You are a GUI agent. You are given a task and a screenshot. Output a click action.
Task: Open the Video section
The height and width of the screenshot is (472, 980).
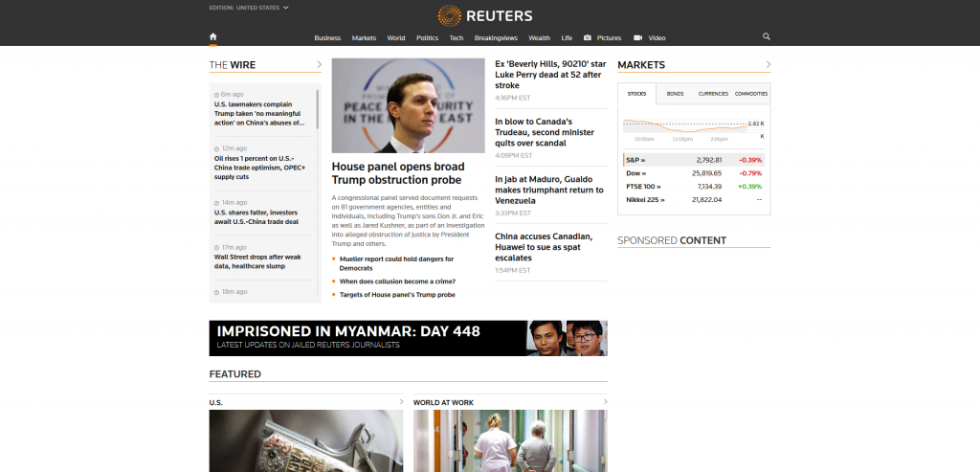coord(657,38)
